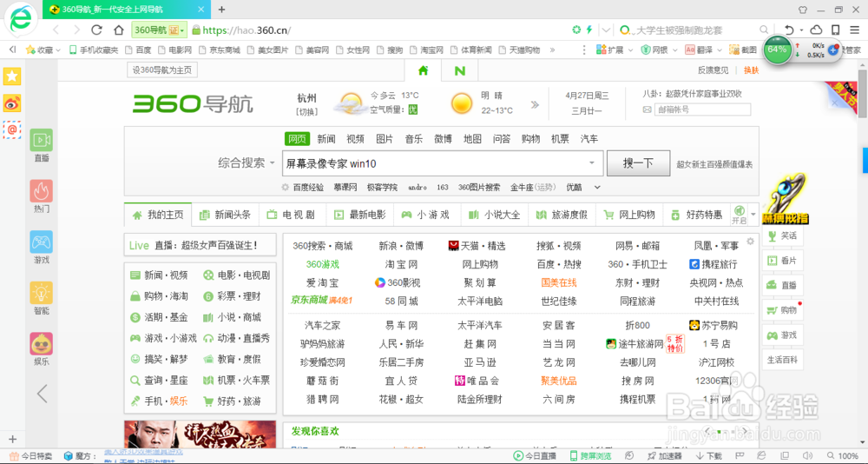Switch to 小游戏 category tab
This screenshot has height=464, width=868.
point(427,215)
